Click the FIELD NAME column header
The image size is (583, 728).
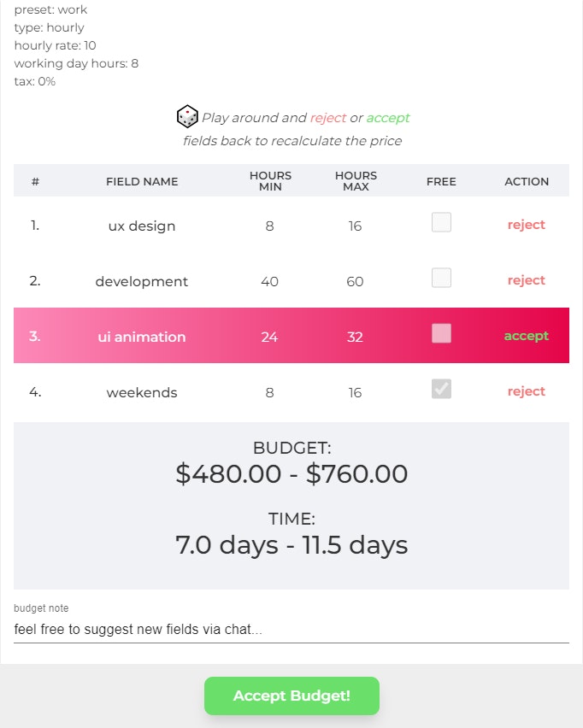tap(142, 181)
